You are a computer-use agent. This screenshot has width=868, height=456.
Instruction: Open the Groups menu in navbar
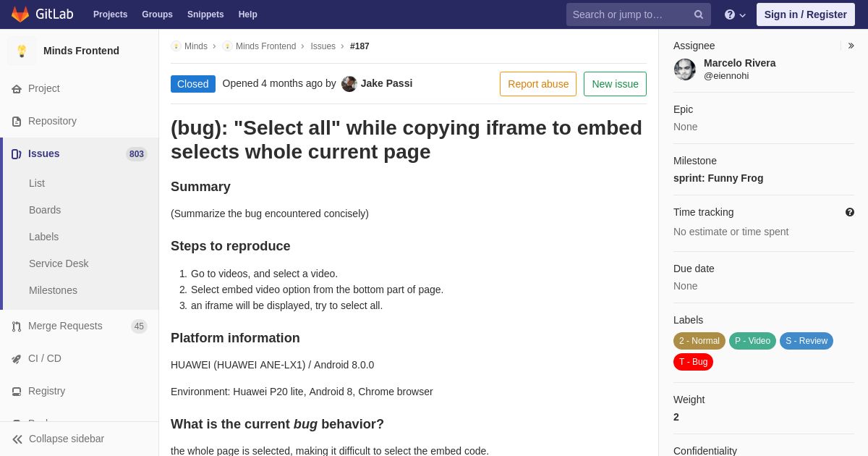[x=157, y=14]
